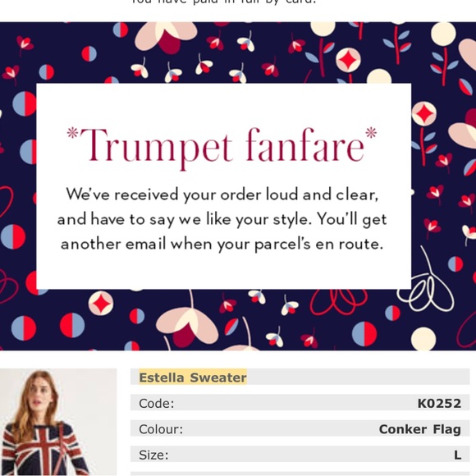The image size is (476, 476).
Task: Select the Conker Flag colour value
Action: coord(420,429)
